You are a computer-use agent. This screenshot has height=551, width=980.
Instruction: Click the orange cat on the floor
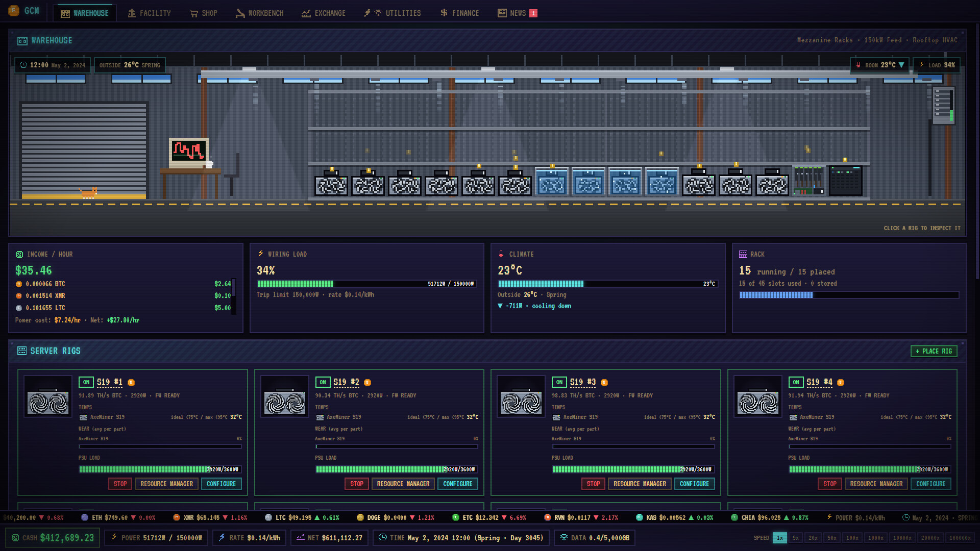coord(89,192)
